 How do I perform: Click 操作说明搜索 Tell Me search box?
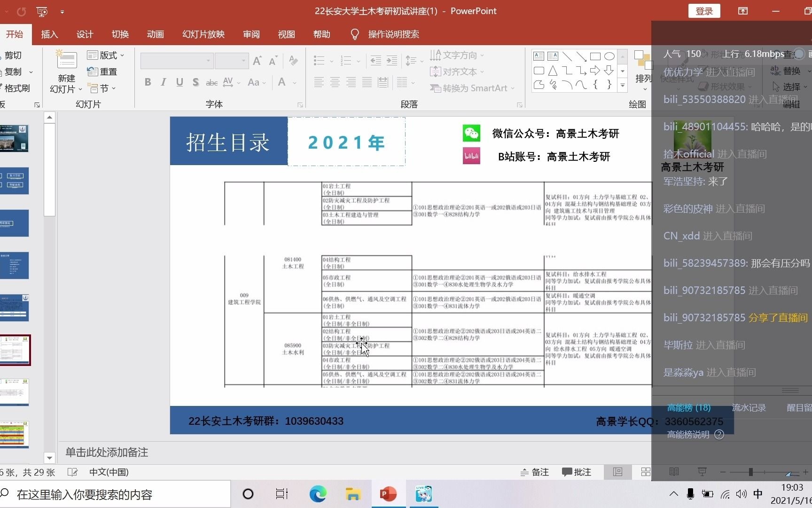393,34
